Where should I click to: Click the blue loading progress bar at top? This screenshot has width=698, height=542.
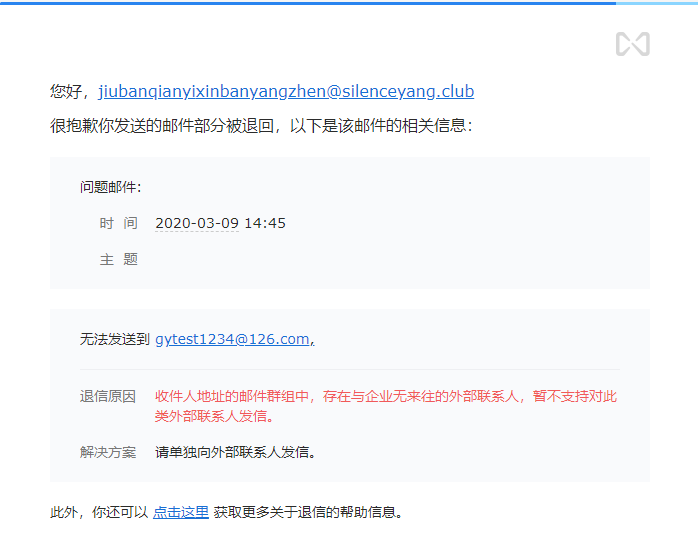coord(308,3)
